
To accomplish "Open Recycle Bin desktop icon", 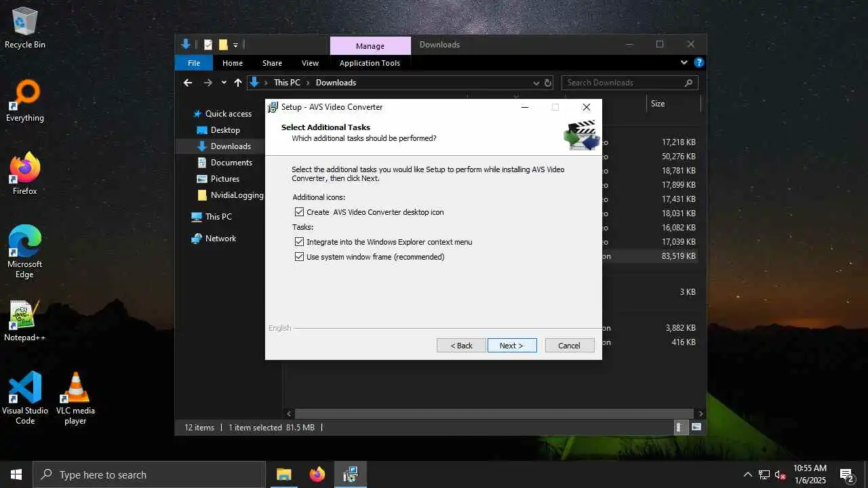I will tap(25, 28).
